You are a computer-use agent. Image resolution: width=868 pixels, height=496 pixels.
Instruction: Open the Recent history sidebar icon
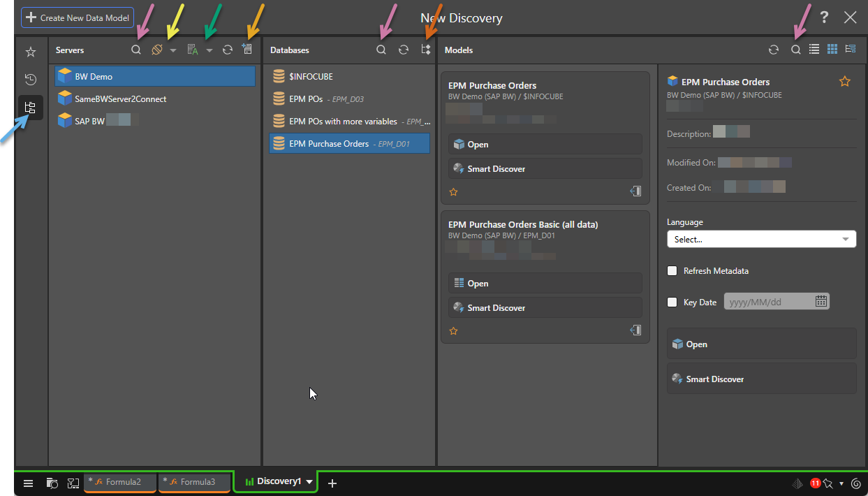30,80
